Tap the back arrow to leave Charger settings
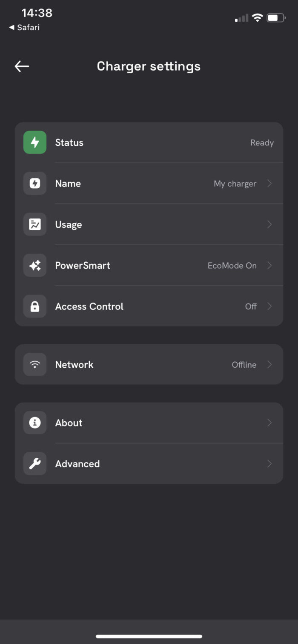This screenshot has width=298, height=644. (22, 66)
